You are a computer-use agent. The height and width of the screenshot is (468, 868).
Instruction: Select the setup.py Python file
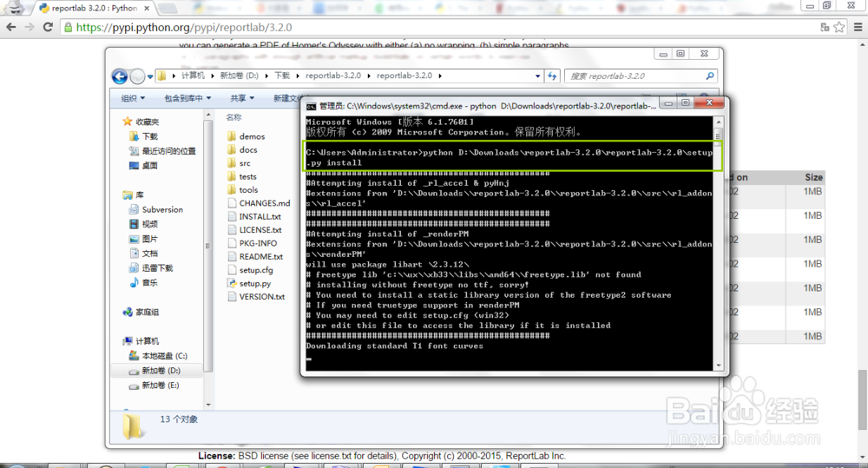coord(249,283)
